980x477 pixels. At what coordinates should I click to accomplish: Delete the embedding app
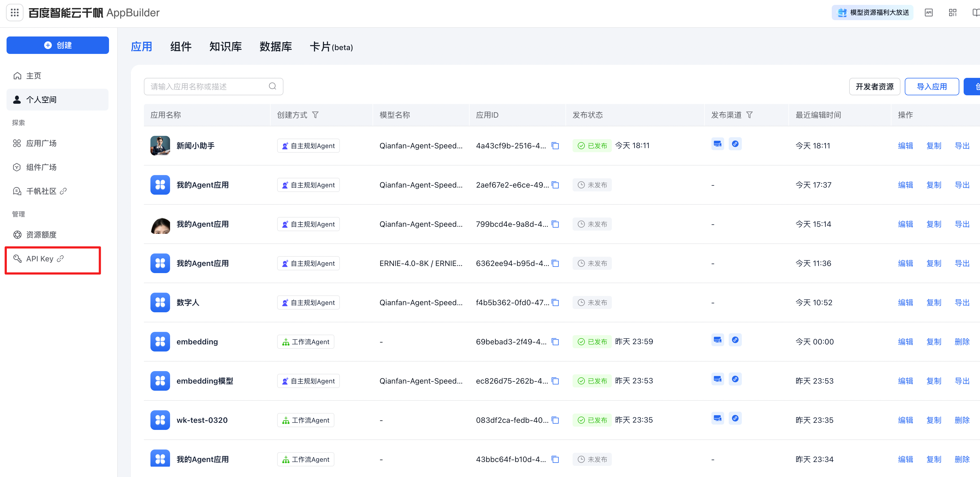[x=962, y=342]
